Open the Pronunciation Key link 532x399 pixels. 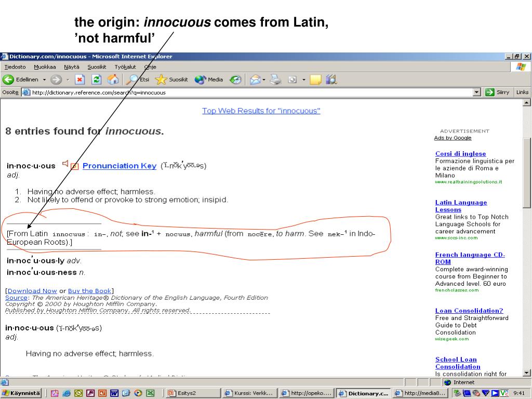click(x=119, y=166)
